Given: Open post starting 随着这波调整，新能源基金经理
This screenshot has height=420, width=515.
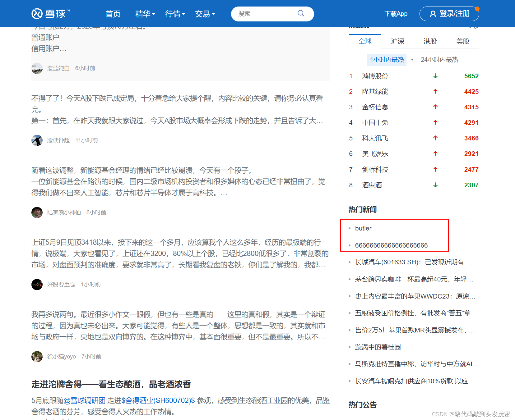Looking at the screenshot, I should pyautogui.click(x=179, y=182).
